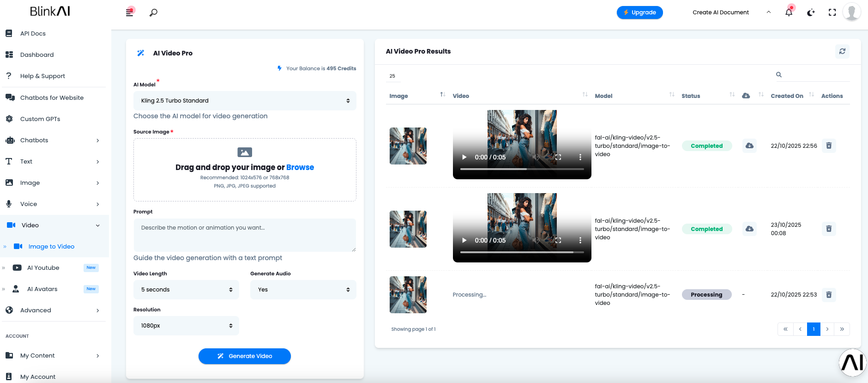Refresh the AI Video Pro Results

click(x=842, y=51)
